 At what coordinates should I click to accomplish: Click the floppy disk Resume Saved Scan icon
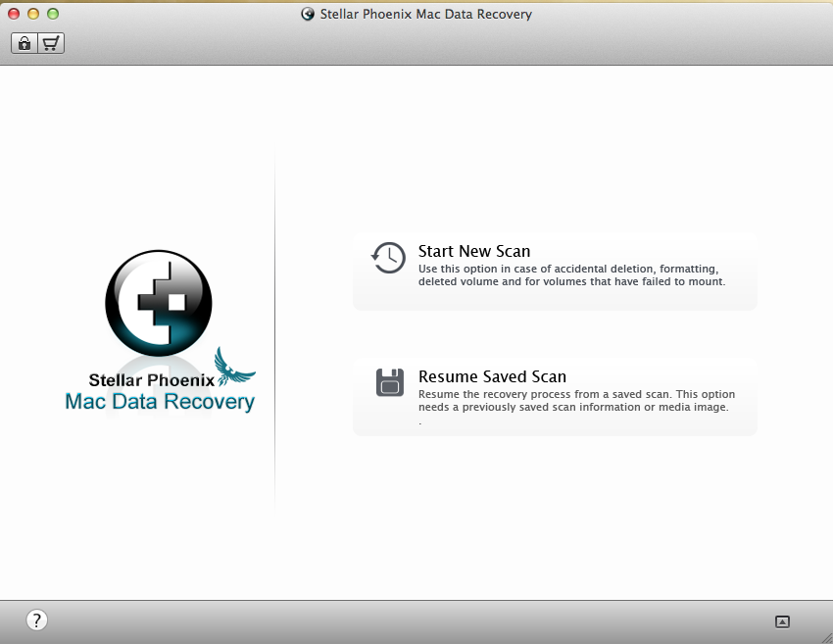[x=390, y=382]
